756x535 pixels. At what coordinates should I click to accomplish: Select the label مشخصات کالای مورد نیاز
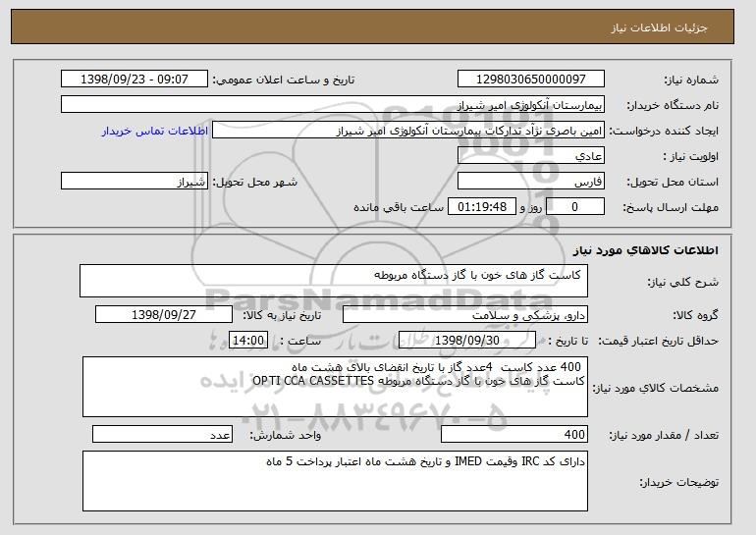[655, 388]
